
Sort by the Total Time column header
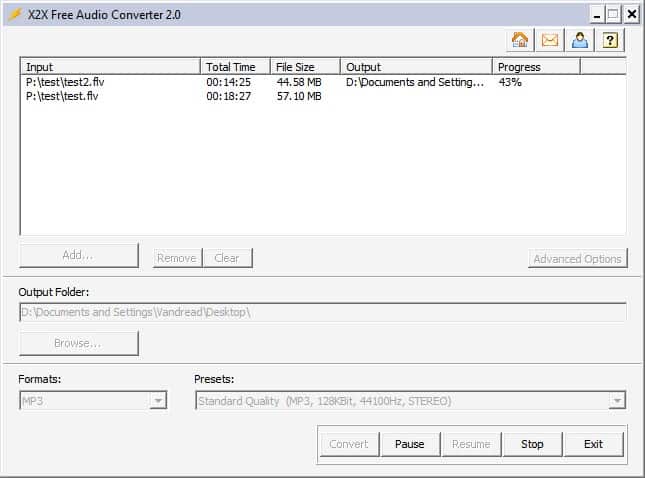(235, 67)
